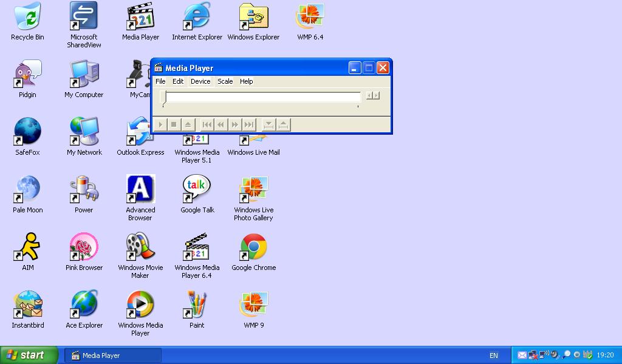Select the Internet Explorer icon
Image resolution: width=622 pixels, height=364 pixels.
[x=197, y=21]
